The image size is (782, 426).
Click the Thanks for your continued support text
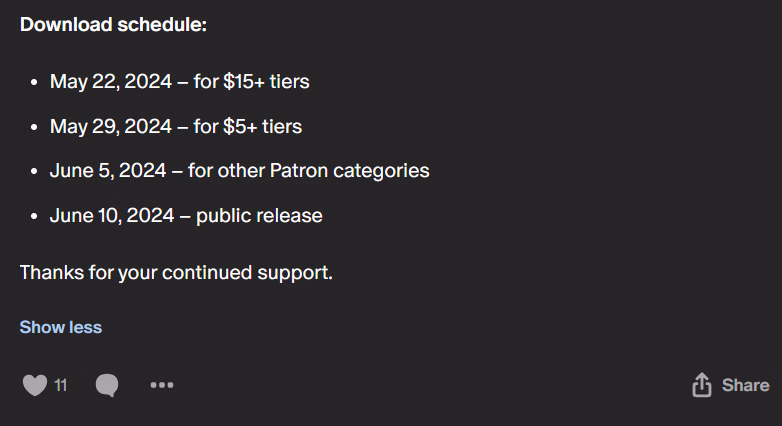click(176, 273)
